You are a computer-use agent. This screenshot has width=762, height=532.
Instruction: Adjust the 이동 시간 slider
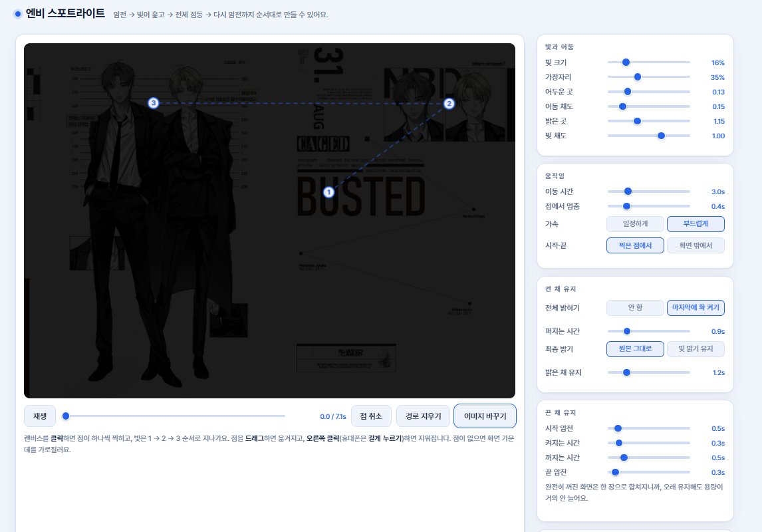(x=649, y=192)
